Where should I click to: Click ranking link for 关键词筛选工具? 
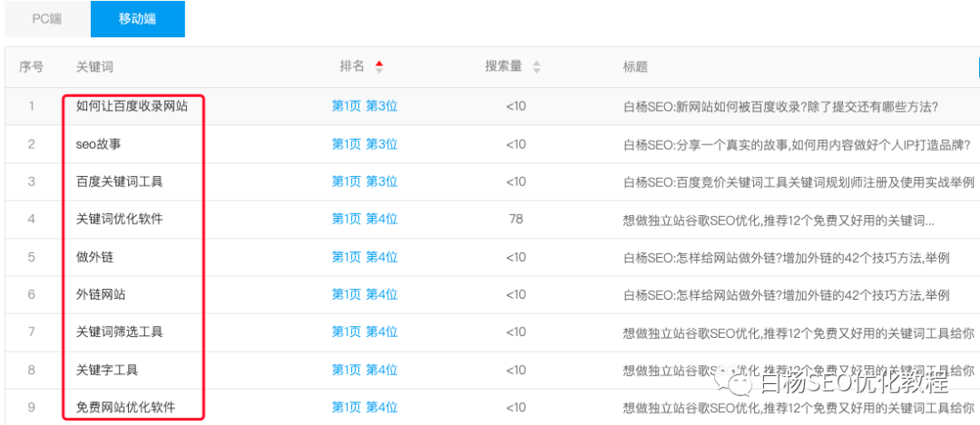pyautogui.click(x=364, y=332)
